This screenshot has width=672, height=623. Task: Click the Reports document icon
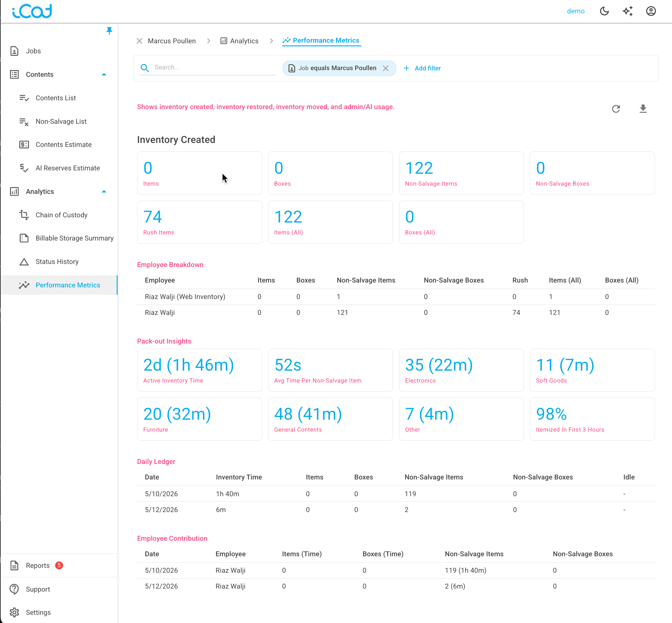[x=14, y=565]
